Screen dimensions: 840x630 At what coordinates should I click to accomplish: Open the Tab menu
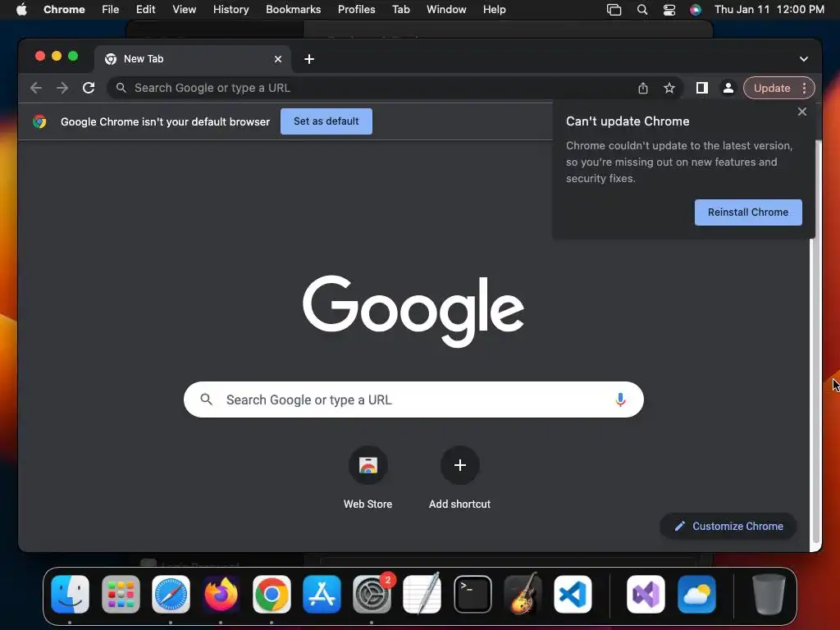point(400,10)
